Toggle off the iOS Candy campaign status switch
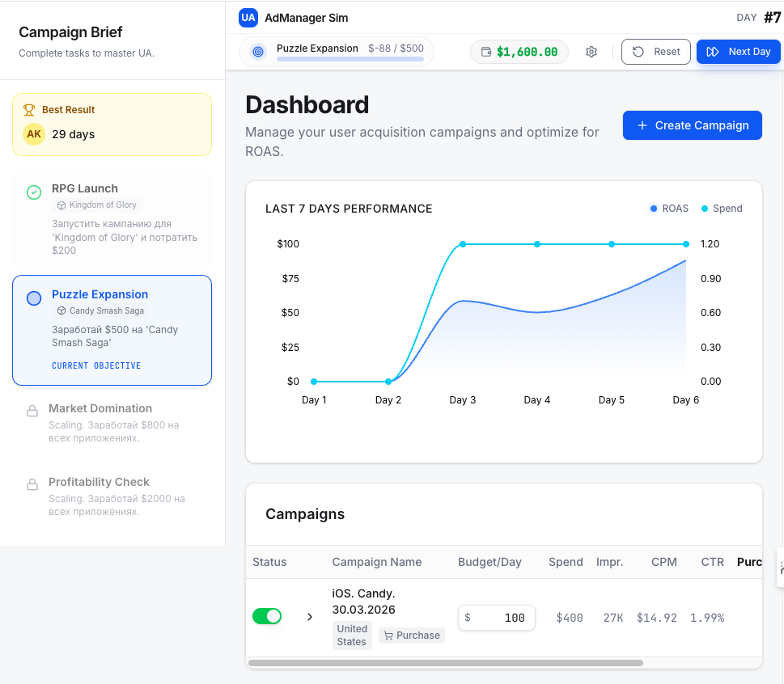784x684 pixels. (x=267, y=616)
